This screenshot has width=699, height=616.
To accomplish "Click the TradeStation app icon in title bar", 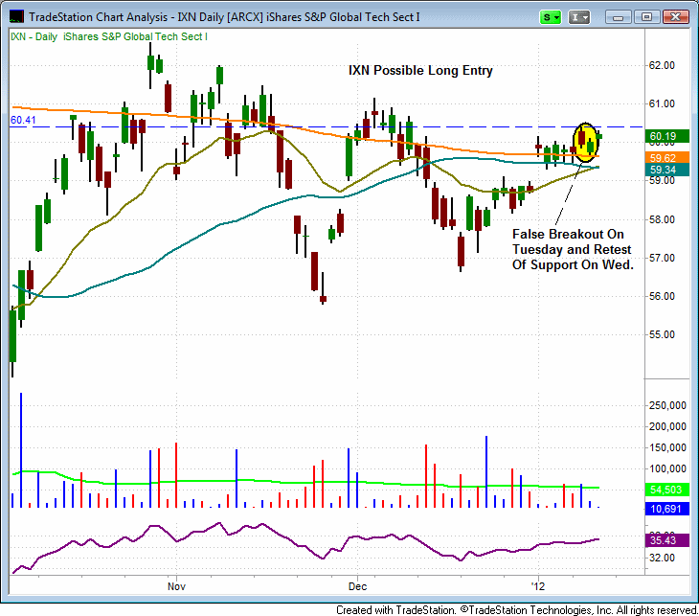I will coord(16,16).
